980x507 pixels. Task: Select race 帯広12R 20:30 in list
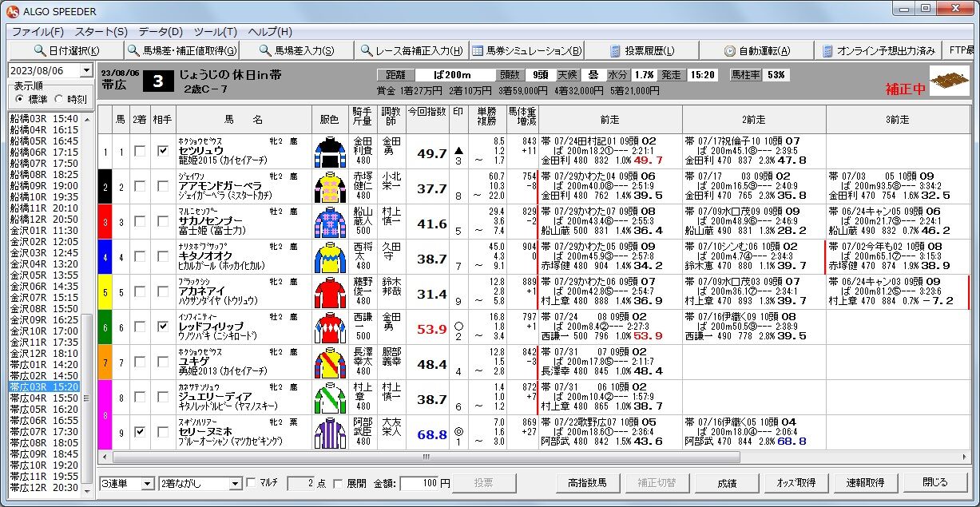44,487
